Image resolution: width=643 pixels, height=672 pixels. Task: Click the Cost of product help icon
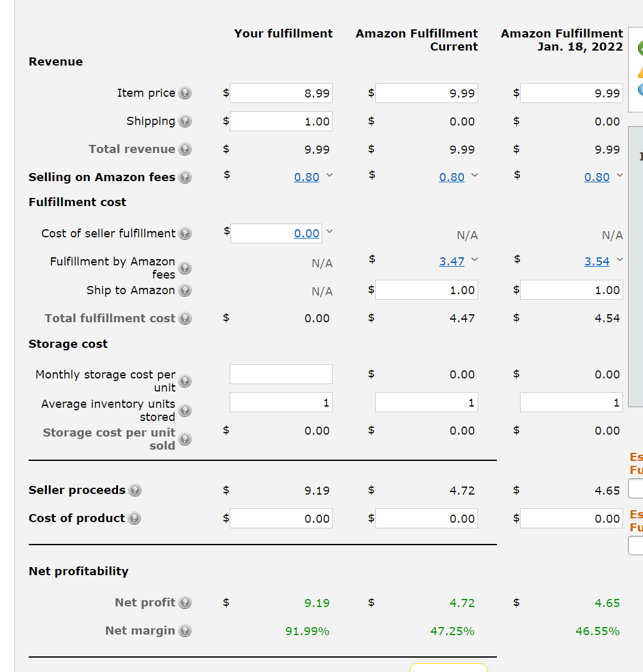point(134,518)
